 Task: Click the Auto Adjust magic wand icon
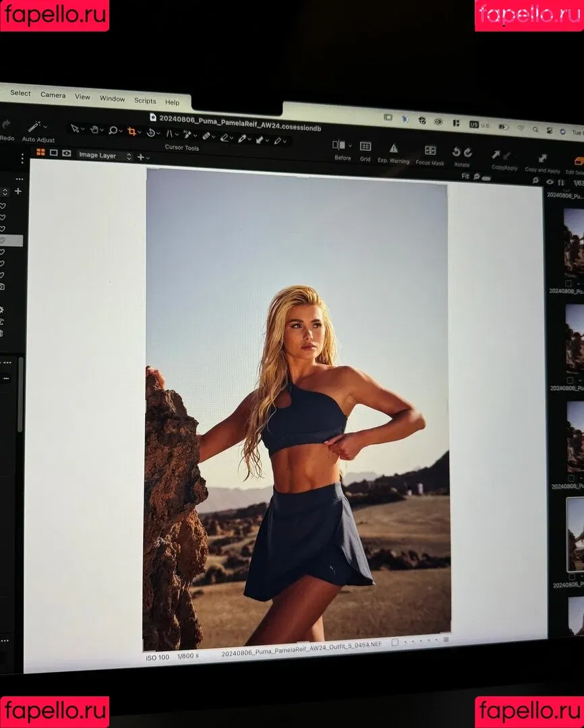point(33,126)
